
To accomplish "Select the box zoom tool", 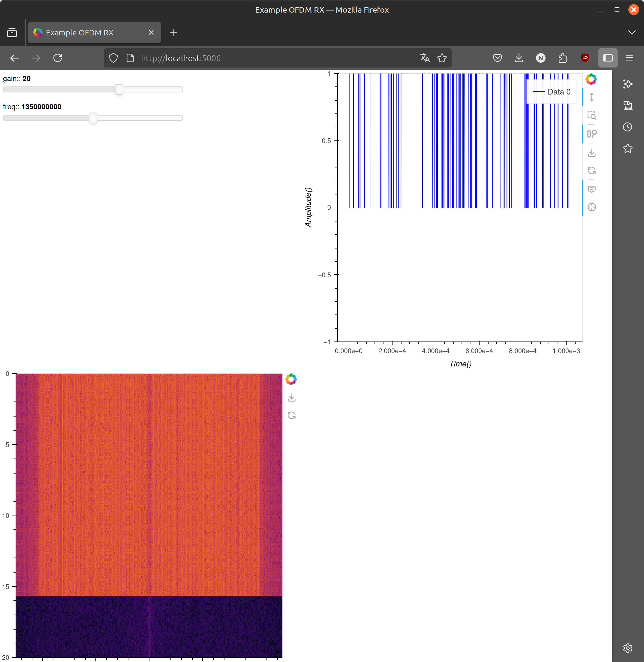I will coord(591,116).
